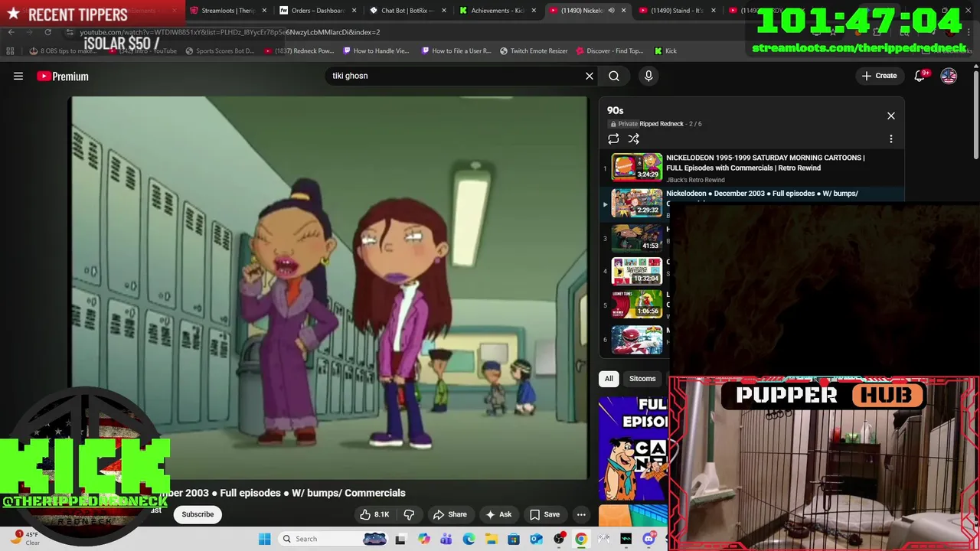Select the 'Sitcoms' filter chip

tap(642, 379)
